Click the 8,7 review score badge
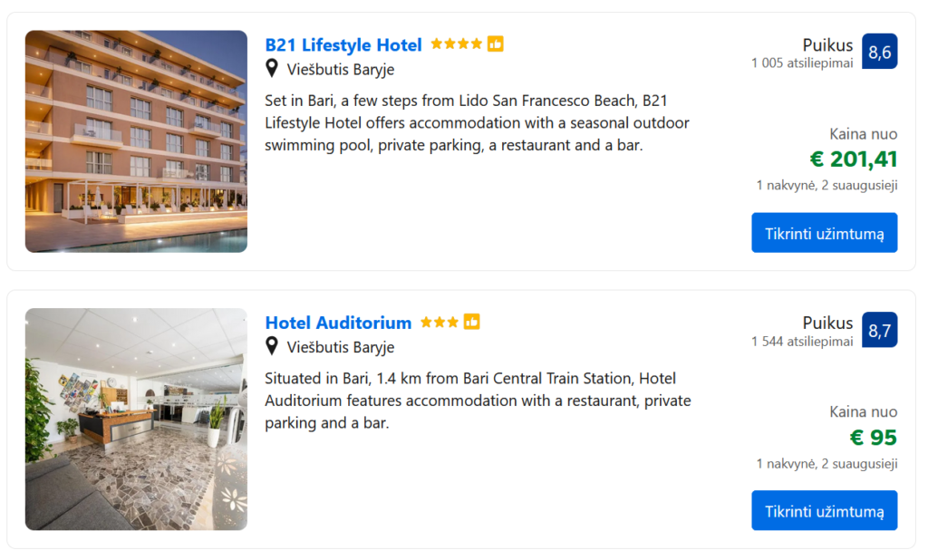This screenshot has width=928, height=560. pos(879,330)
